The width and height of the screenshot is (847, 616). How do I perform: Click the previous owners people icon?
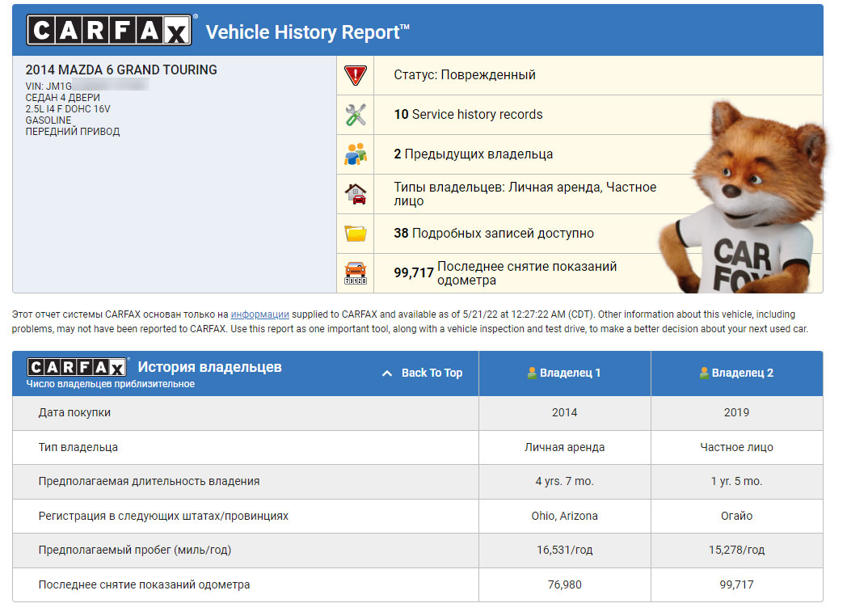(356, 154)
